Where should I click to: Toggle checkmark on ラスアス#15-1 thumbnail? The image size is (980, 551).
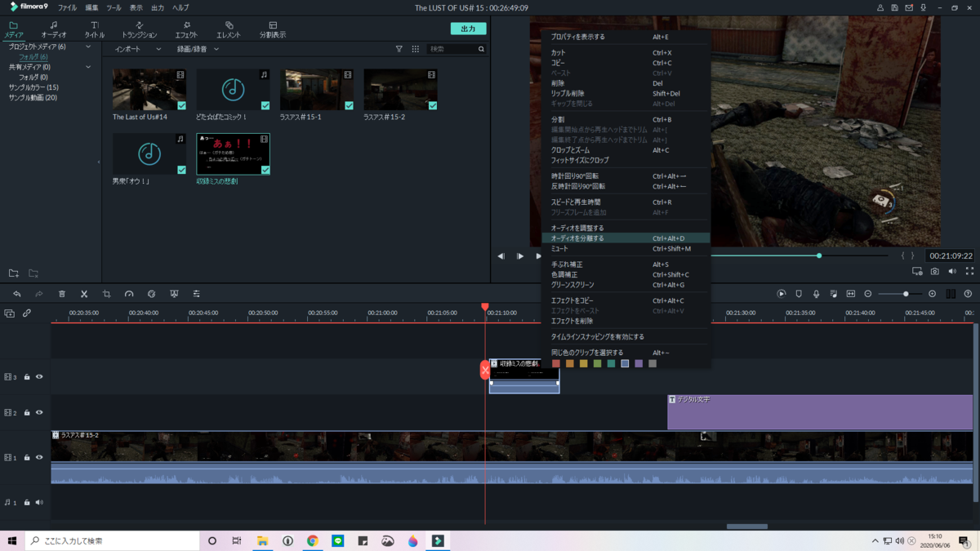coord(349,105)
